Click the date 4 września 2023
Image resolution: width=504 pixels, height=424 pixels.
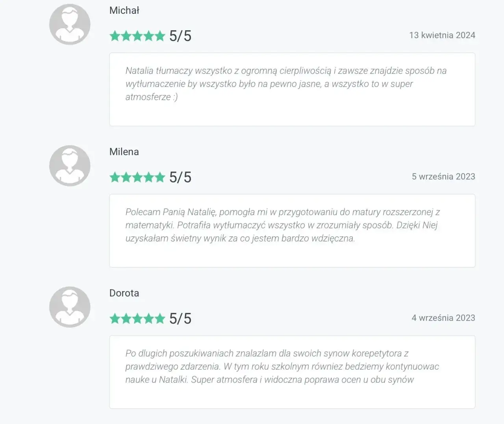pos(443,318)
